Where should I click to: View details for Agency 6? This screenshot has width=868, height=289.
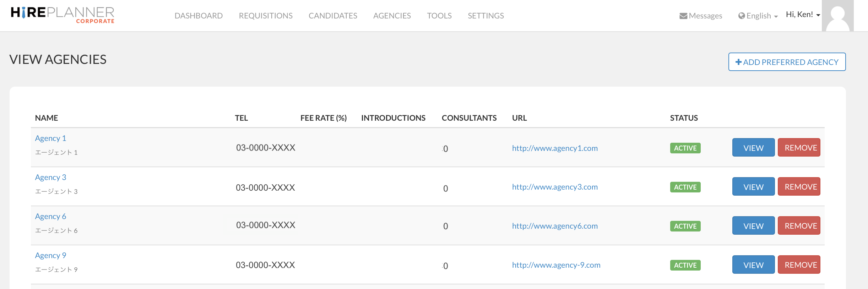pyautogui.click(x=753, y=226)
